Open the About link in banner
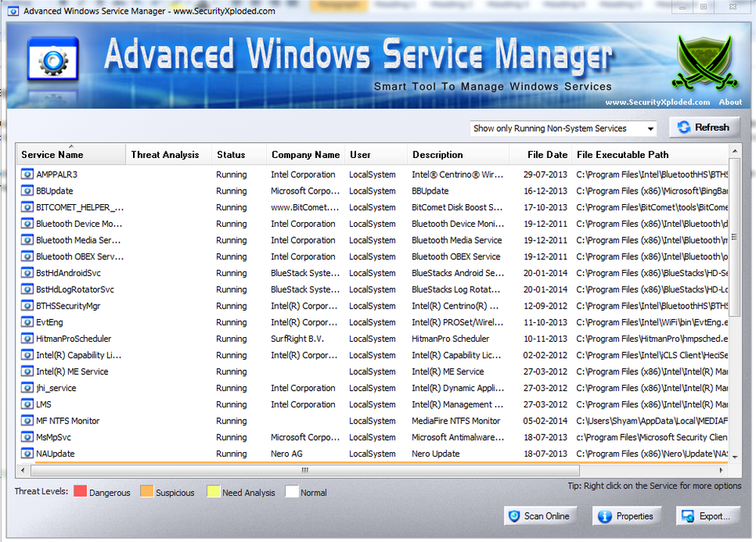The width and height of the screenshot is (756, 542). pyautogui.click(x=730, y=102)
